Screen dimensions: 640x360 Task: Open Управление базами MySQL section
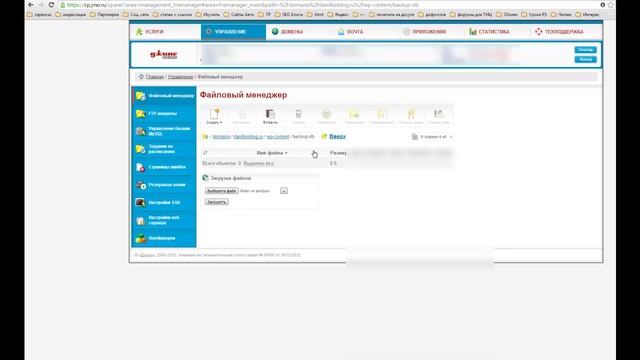(164, 131)
